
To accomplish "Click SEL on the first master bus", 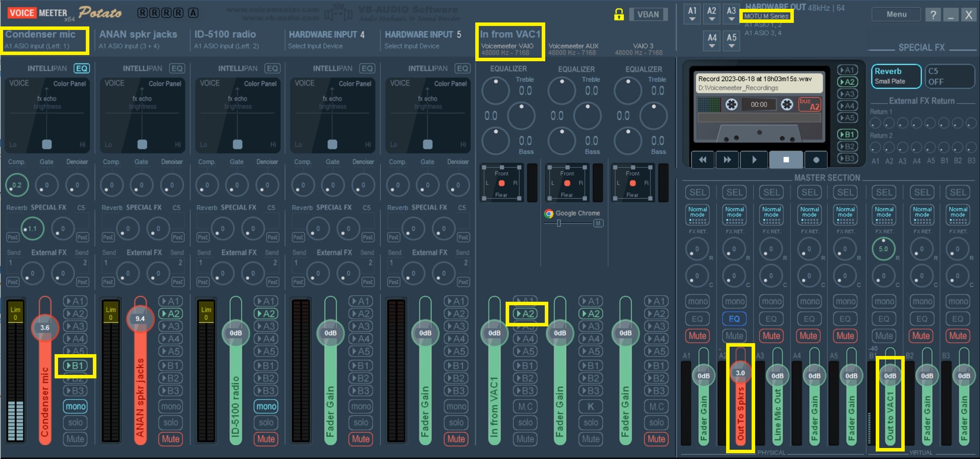I will tap(697, 192).
